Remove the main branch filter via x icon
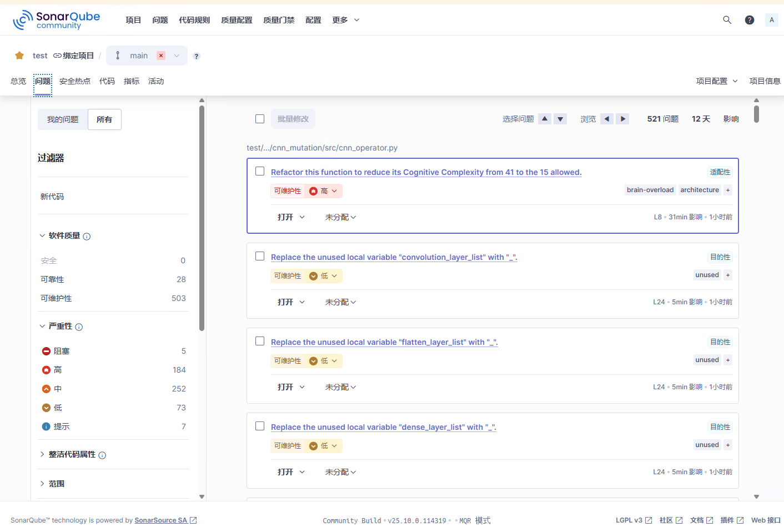Image resolution: width=784 pixels, height=532 pixels. pyautogui.click(x=160, y=56)
